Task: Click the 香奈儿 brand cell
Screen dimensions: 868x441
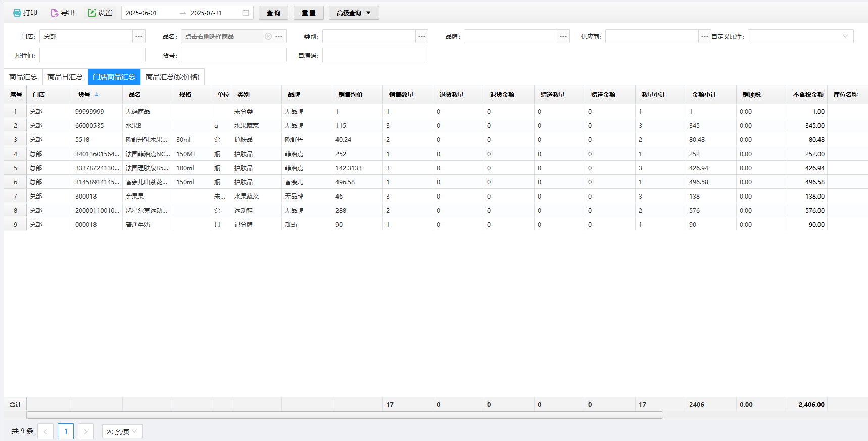Action: point(307,182)
